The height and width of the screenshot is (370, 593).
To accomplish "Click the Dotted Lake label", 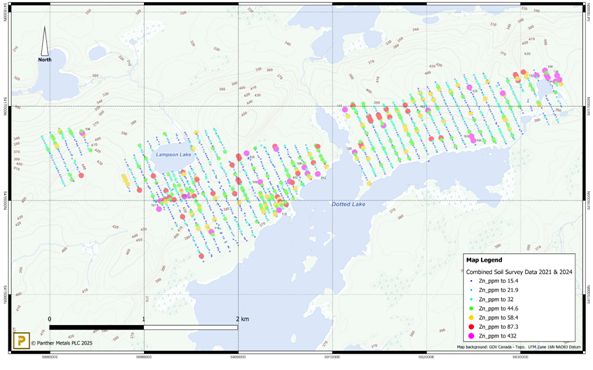I will point(348,204).
